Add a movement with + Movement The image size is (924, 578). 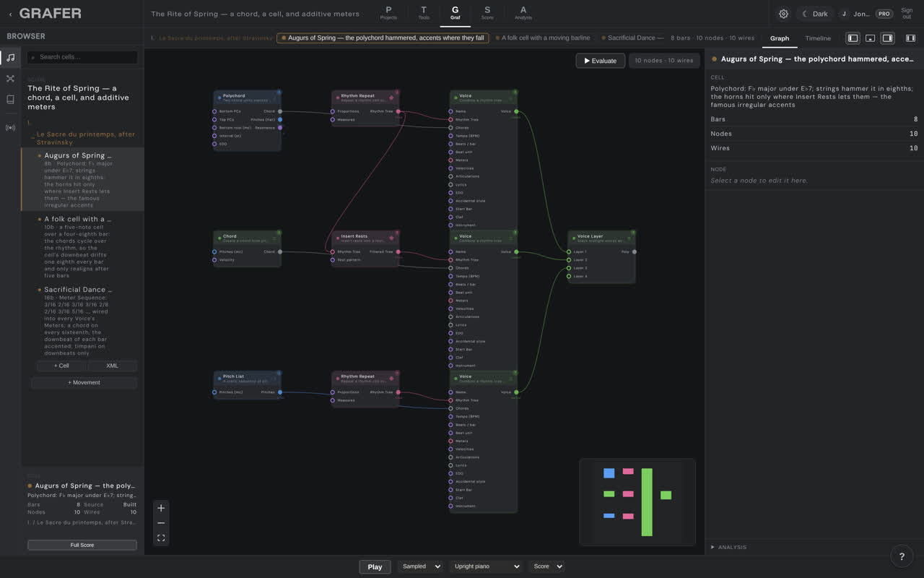pyautogui.click(x=84, y=382)
